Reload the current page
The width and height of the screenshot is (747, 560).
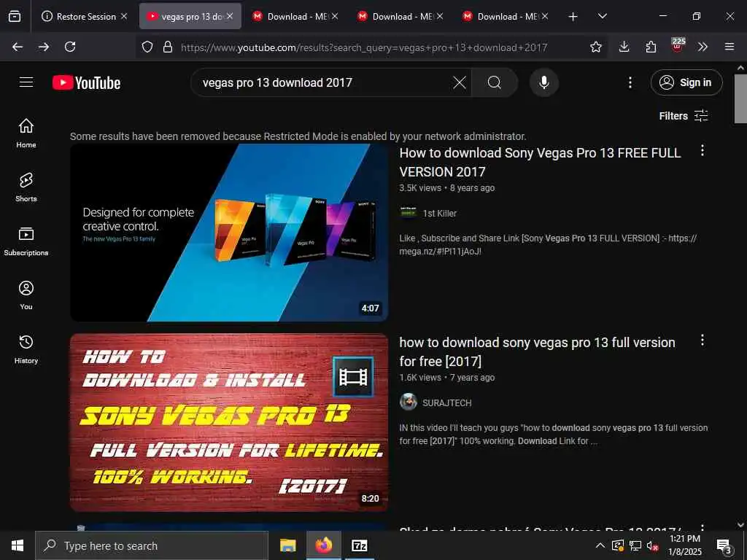tap(70, 47)
